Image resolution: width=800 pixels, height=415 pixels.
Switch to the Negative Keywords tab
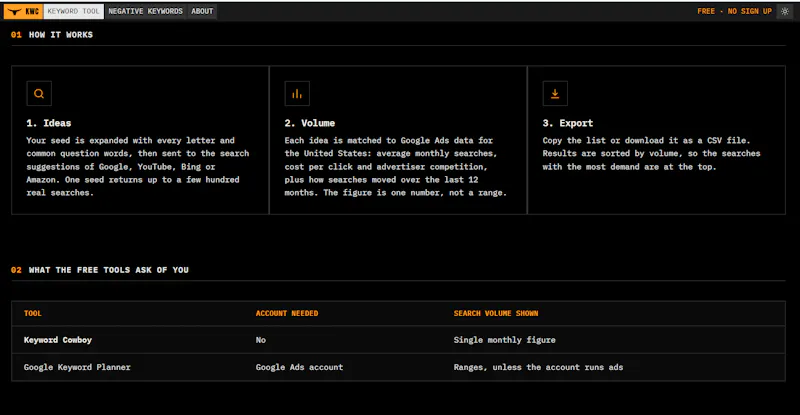coord(145,11)
